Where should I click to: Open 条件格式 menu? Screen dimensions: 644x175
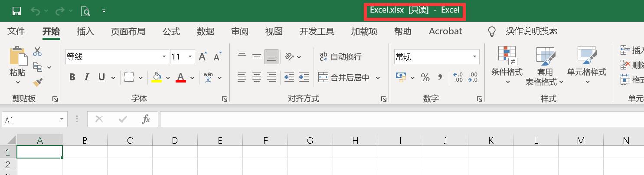pos(507,65)
